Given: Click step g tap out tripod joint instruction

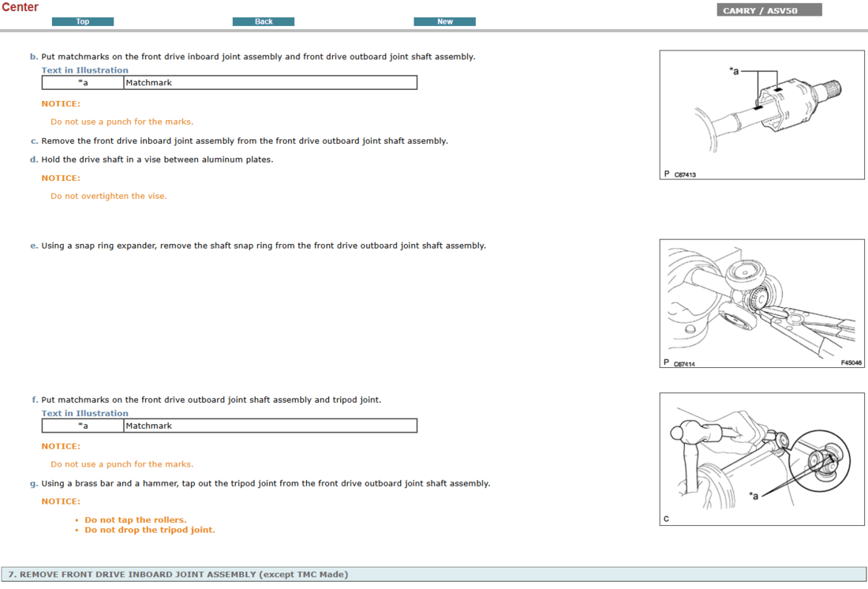Looking at the screenshot, I should click(265, 483).
